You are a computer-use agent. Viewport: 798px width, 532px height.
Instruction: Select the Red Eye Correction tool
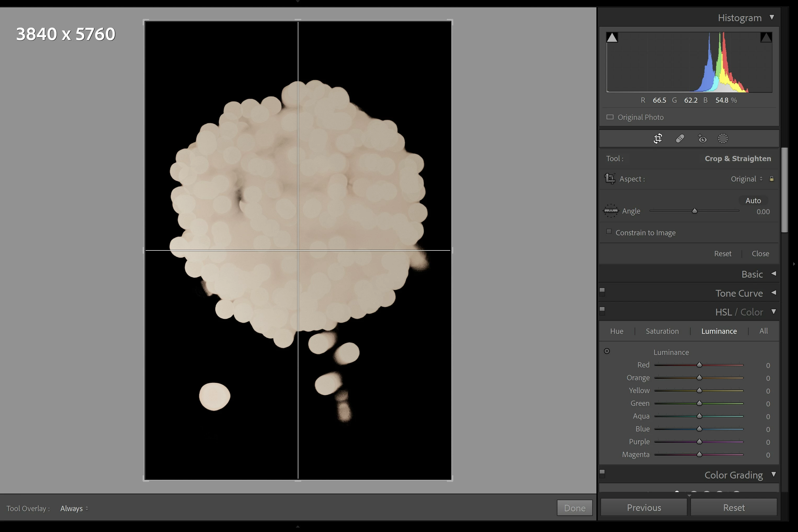pos(702,138)
